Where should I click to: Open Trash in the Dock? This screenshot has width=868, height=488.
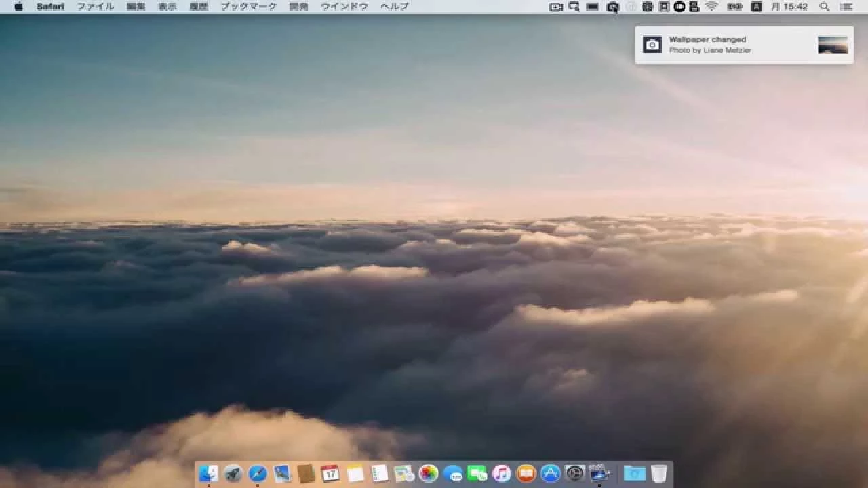click(659, 473)
